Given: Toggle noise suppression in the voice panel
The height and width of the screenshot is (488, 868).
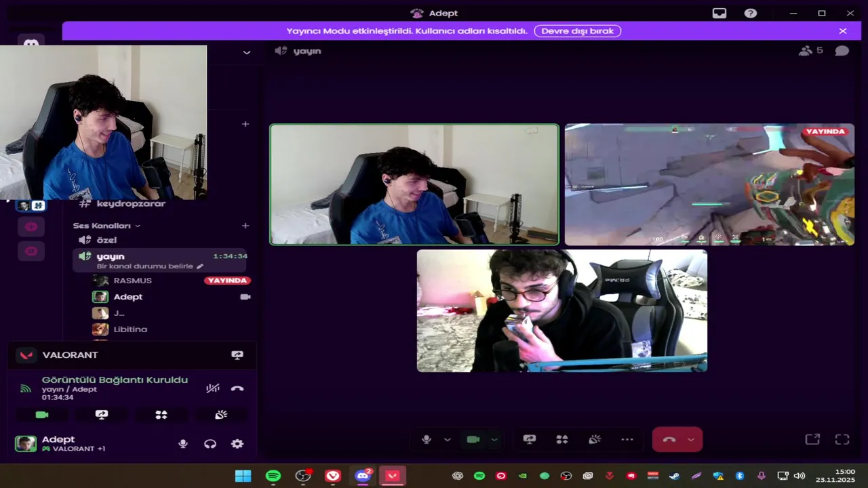Looking at the screenshot, I should pos(213,388).
